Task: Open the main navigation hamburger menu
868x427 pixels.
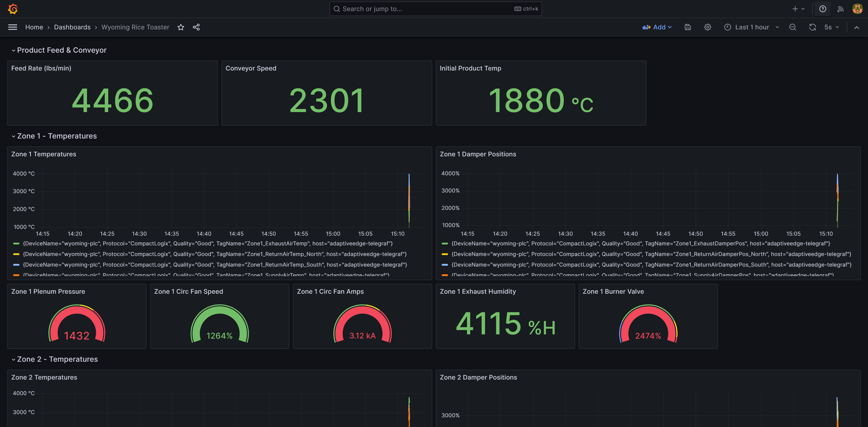Action: (12, 27)
